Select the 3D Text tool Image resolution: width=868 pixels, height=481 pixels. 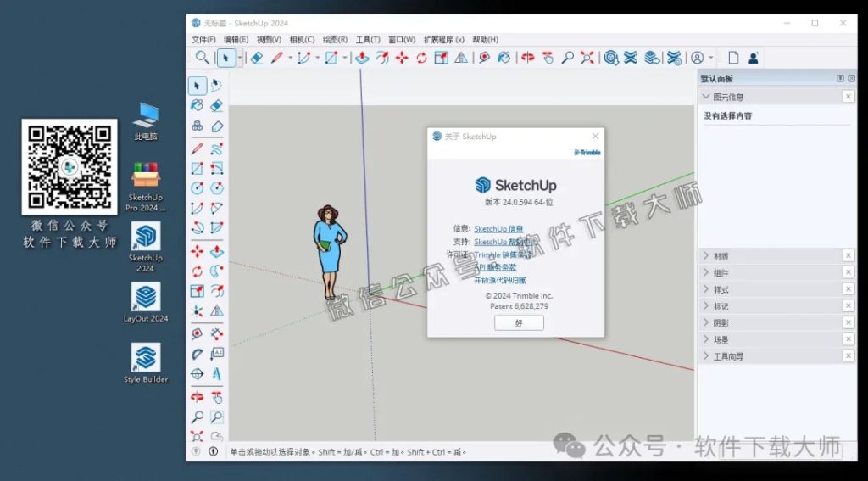216,374
